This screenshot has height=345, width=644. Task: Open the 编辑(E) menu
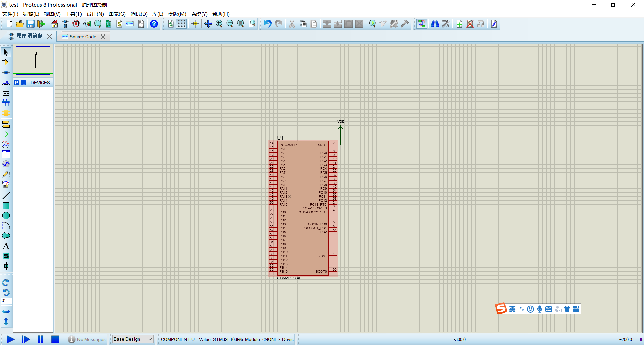[x=31, y=14]
